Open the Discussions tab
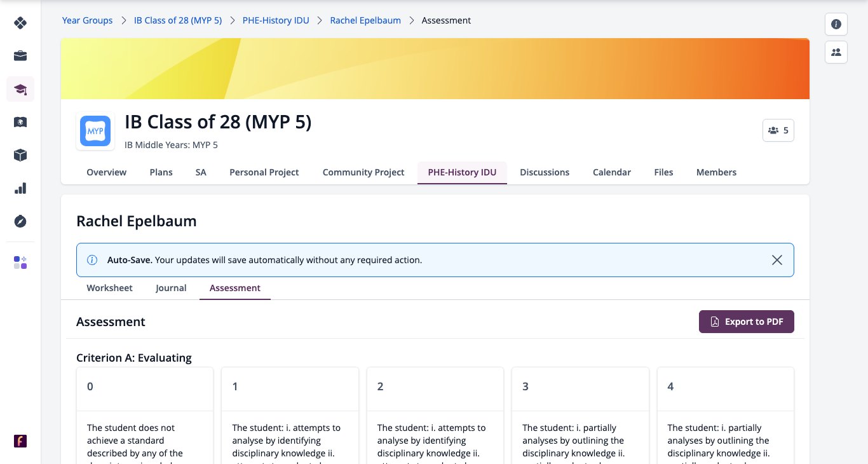The width and height of the screenshot is (868, 464). pyautogui.click(x=545, y=172)
